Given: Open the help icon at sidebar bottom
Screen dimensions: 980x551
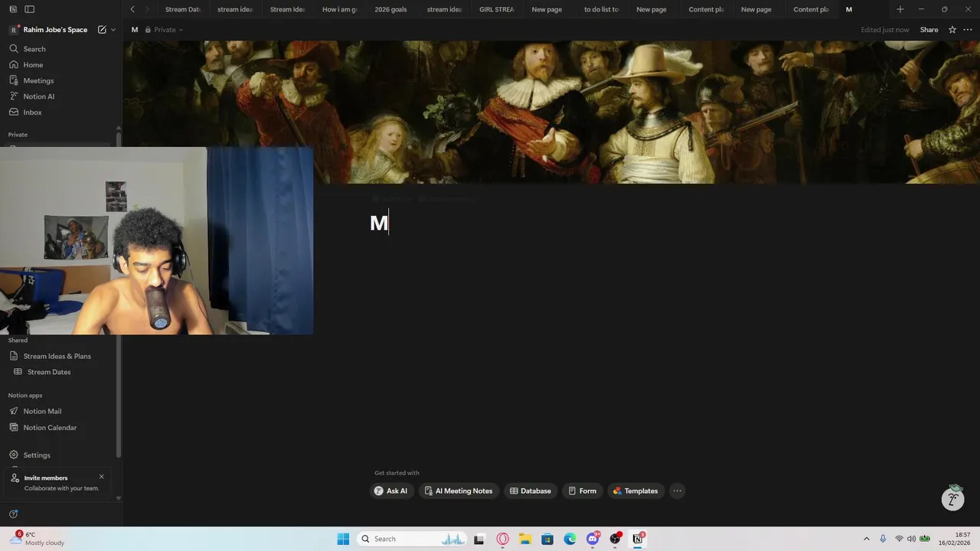Looking at the screenshot, I should click(13, 514).
